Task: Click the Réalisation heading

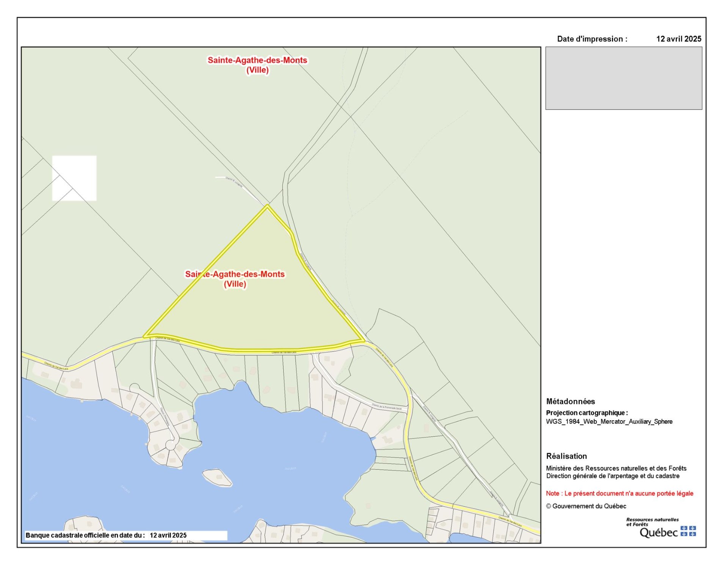Action: (x=566, y=456)
